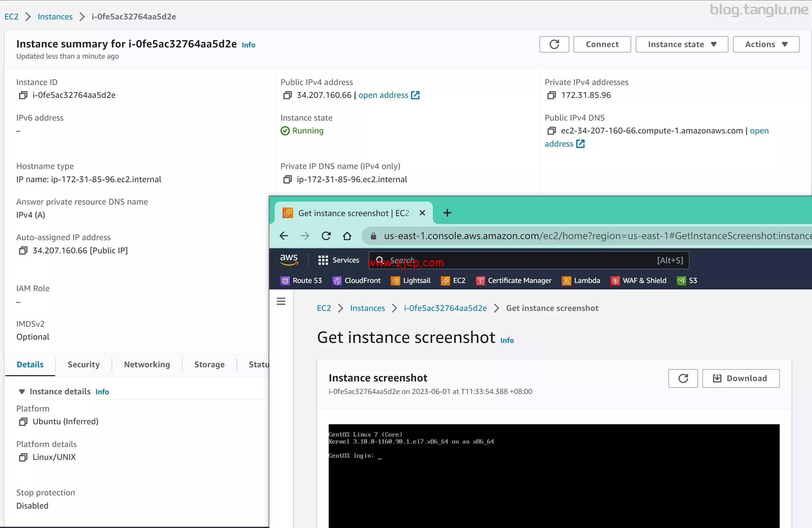Screen dimensions: 812x528
Task: Download the instance screenshot
Action: pyautogui.click(x=740, y=378)
